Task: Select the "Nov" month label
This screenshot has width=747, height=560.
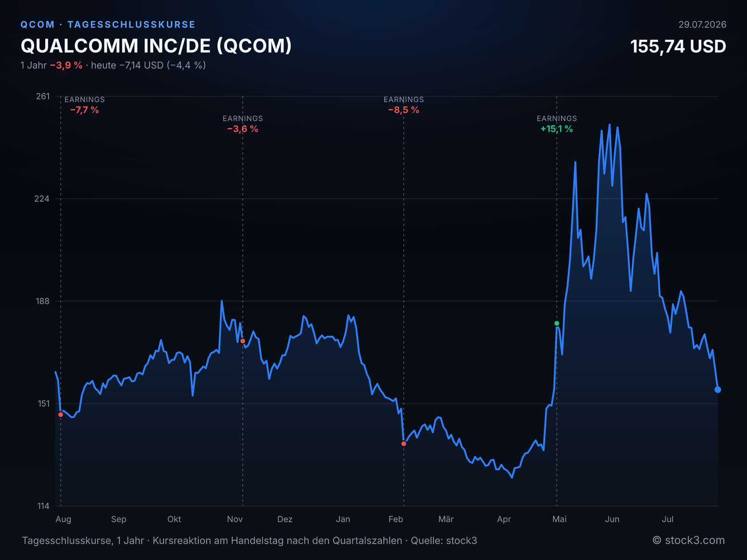Action: coord(235,519)
